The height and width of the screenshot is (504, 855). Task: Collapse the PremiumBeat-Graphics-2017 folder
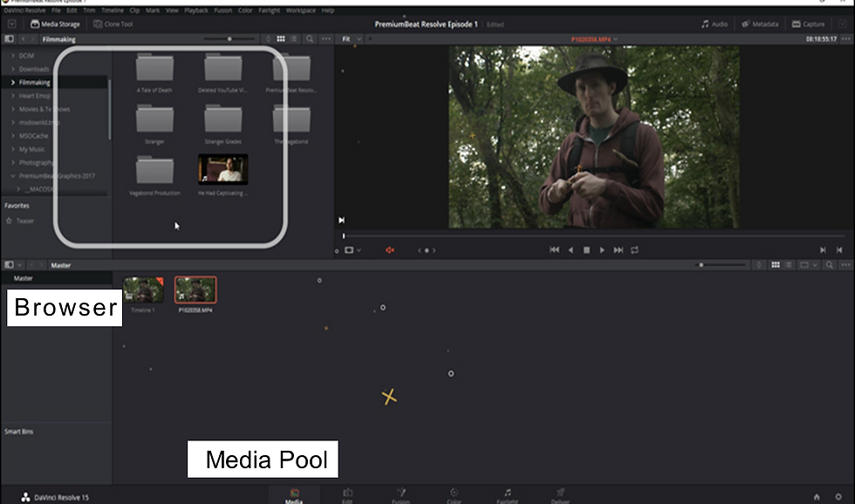coord(13,176)
